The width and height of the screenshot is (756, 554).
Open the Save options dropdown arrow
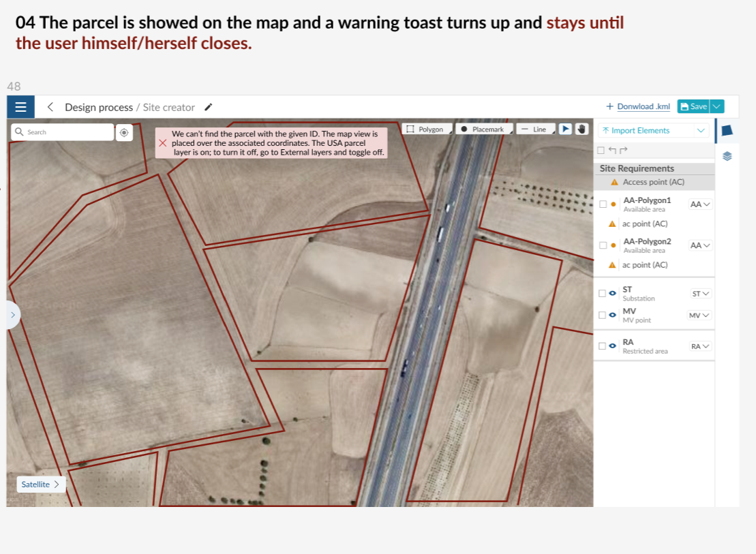pos(717,106)
